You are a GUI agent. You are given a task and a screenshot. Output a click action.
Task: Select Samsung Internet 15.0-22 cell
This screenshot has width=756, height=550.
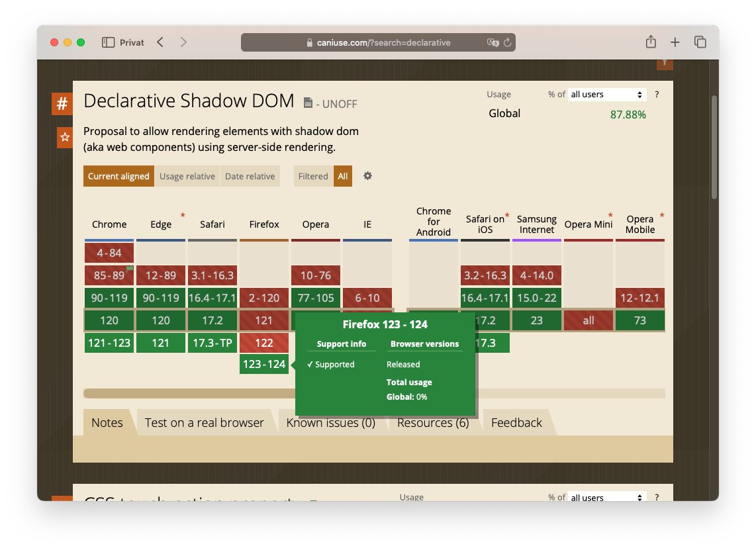click(x=537, y=298)
